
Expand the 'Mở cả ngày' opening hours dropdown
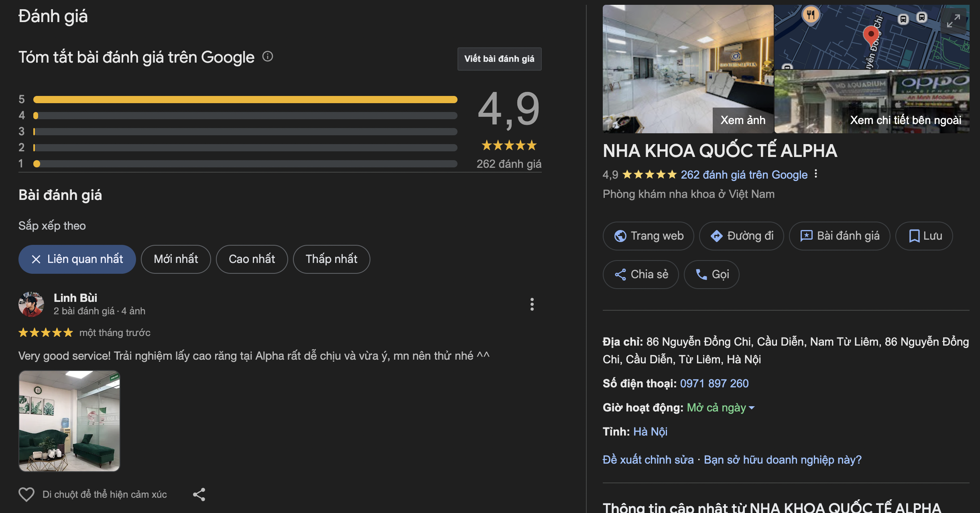tap(721, 408)
